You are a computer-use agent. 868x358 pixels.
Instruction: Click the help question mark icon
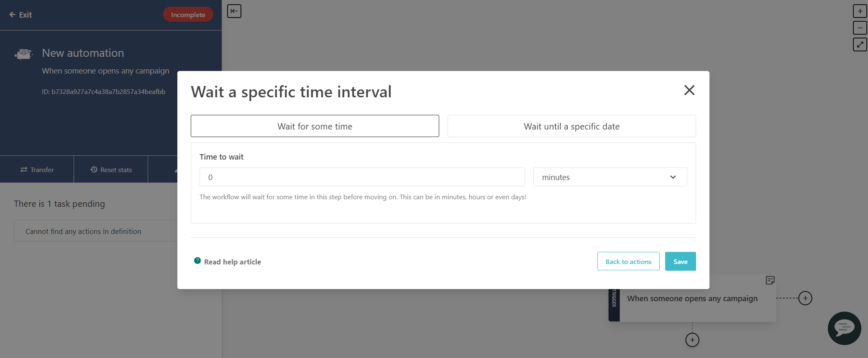click(x=197, y=260)
